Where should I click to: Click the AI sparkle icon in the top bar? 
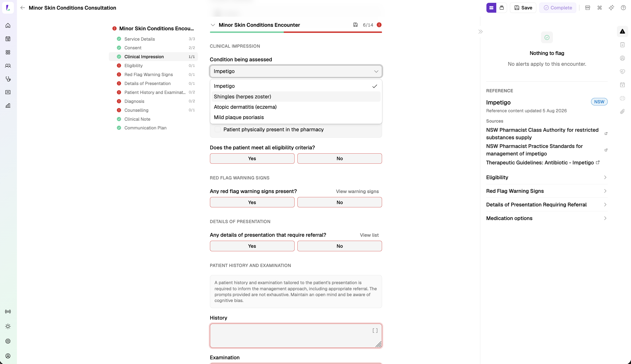tap(611, 8)
